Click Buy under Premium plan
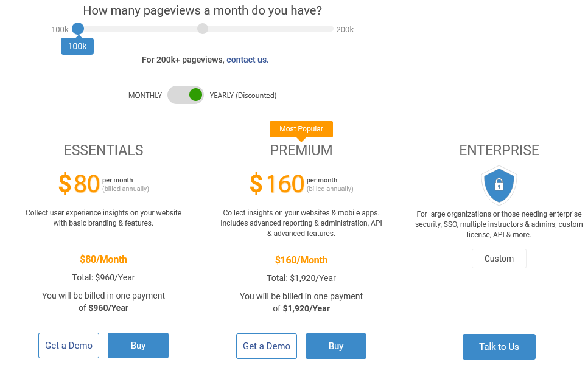Image resolution: width=588 pixels, height=365 pixels. point(336,346)
